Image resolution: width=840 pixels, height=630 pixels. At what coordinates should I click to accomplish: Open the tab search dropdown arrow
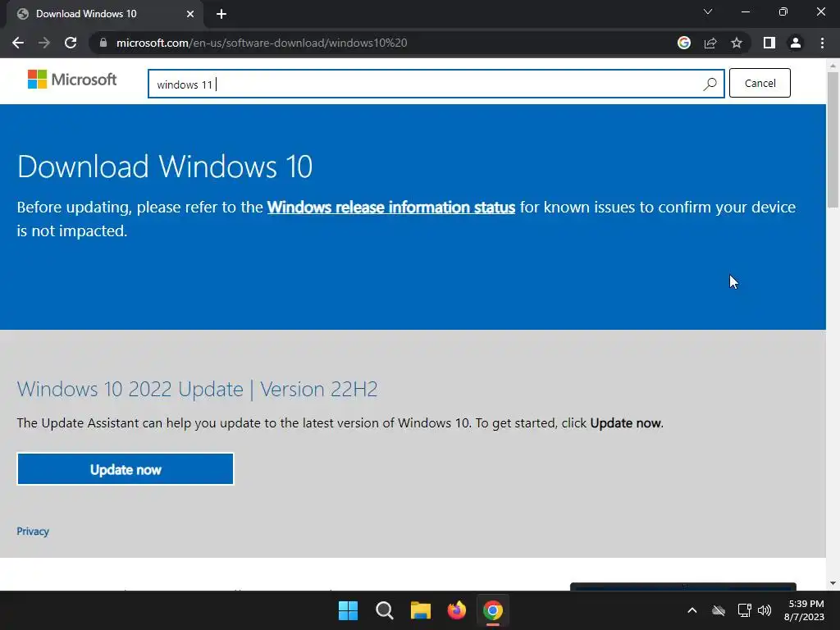click(x=708, y=11)
